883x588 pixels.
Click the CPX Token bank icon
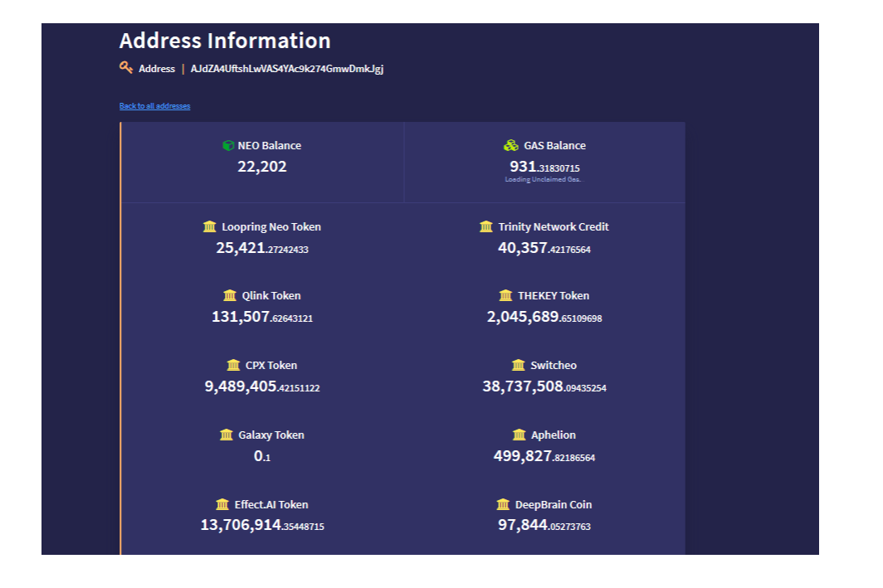tap(233, 365)
